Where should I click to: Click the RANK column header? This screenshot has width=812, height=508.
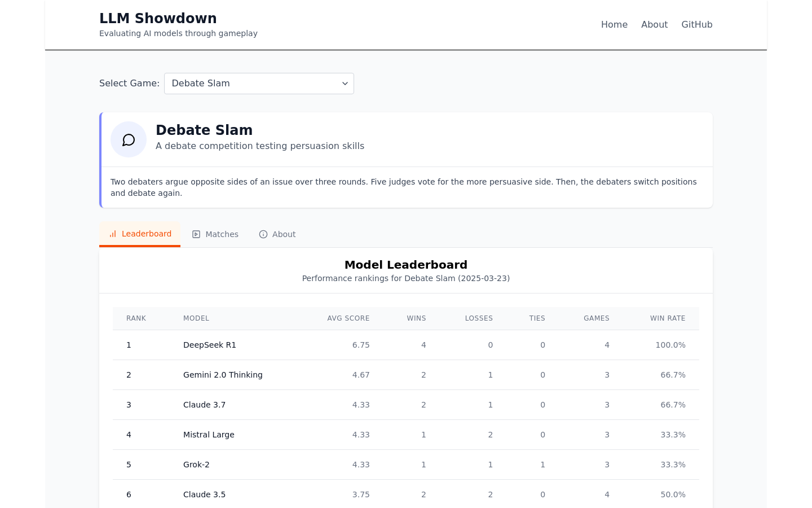(x=136, y=318)
